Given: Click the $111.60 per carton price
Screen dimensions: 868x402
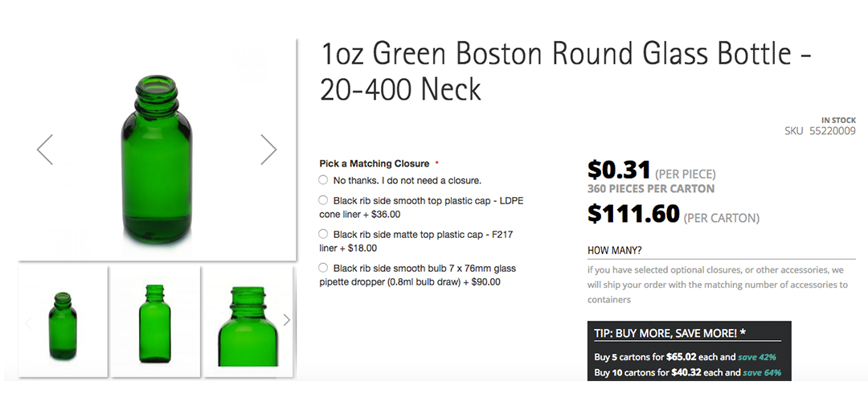Looking at the screenshot, I should pos(634,214).
